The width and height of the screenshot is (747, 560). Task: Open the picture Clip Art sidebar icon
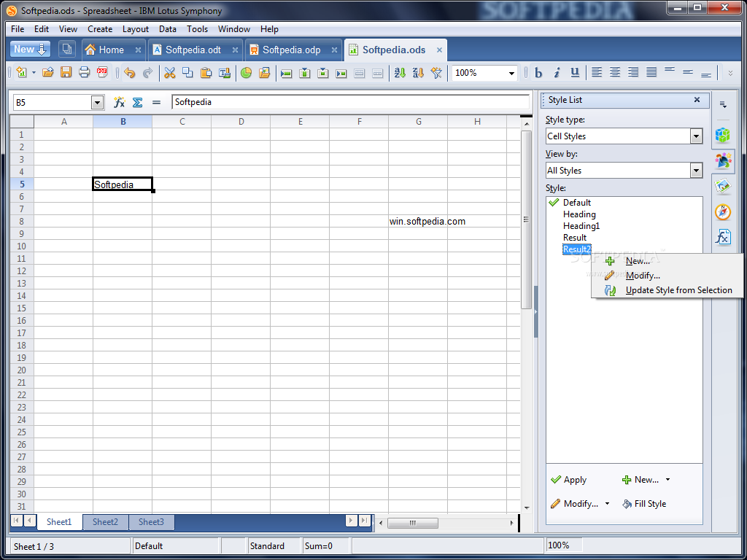coord(723,186)
